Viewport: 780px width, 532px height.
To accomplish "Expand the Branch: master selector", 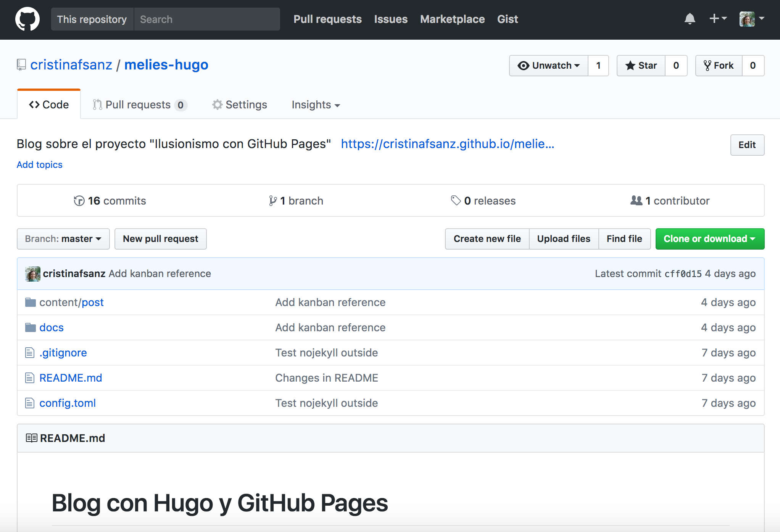I will tap(63, 239).
